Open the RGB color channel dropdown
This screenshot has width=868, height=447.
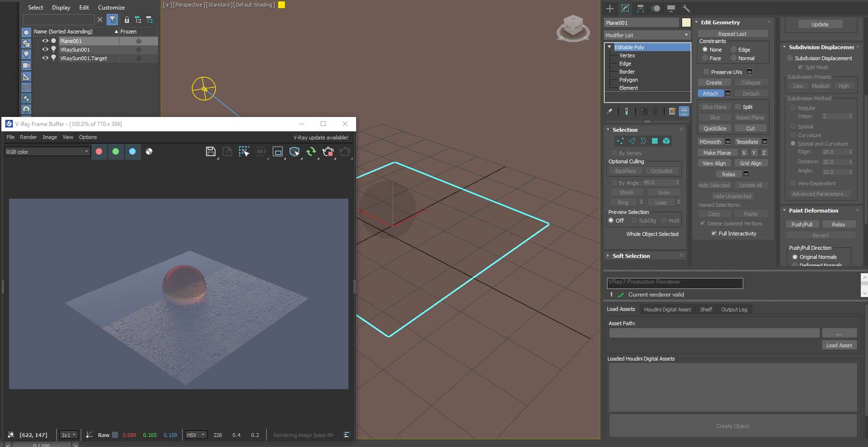coord(47,152)
